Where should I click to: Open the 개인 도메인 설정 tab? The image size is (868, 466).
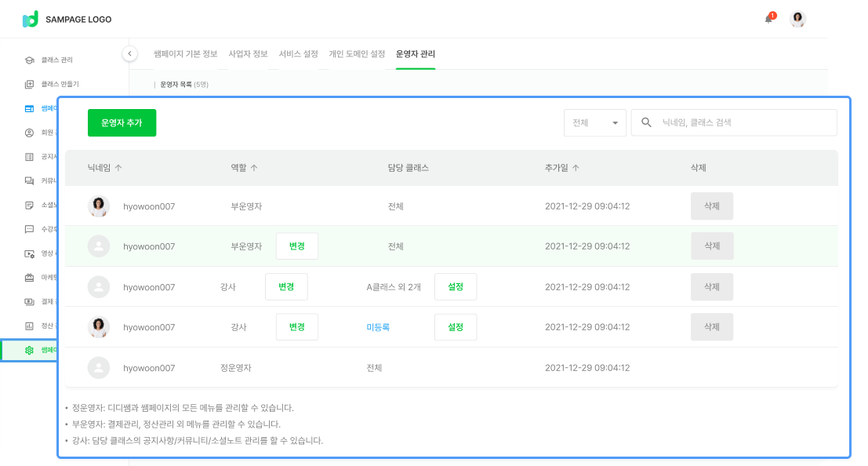[357, 54]
